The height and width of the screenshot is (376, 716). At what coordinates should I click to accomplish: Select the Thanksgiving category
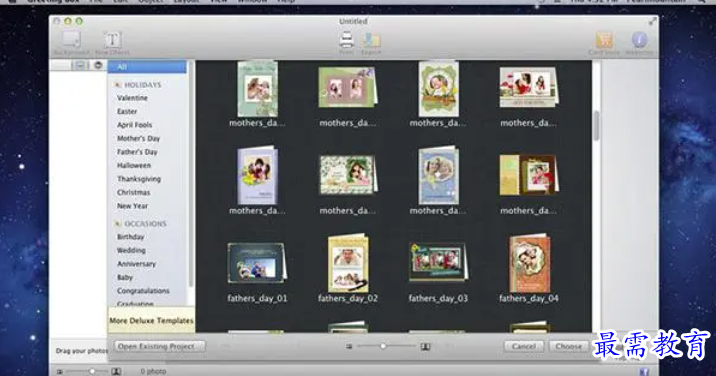pyautogui.click(x=139, y=179)
